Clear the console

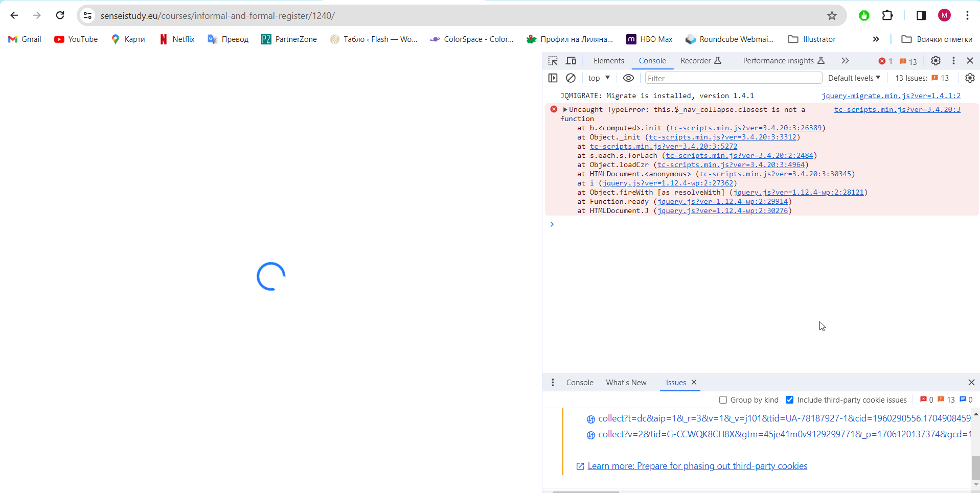[x=571, y=78]
